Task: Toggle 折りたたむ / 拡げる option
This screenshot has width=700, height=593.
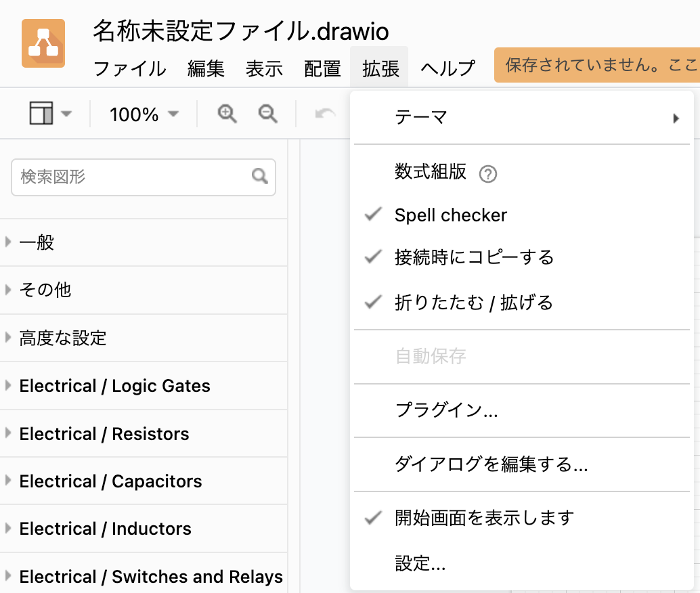Action: tap(521, 303)
